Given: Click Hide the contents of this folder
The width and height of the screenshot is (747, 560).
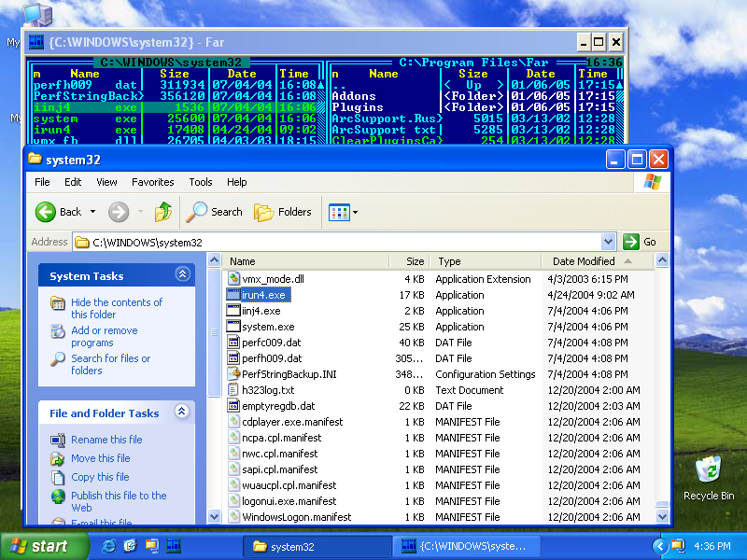Looking at the screenshot, I should [117, 308].
